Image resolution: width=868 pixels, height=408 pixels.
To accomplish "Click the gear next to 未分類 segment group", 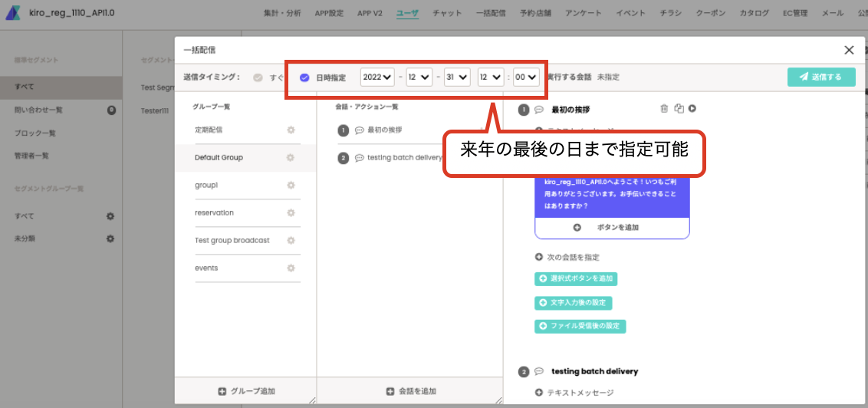I will (110, 239).
